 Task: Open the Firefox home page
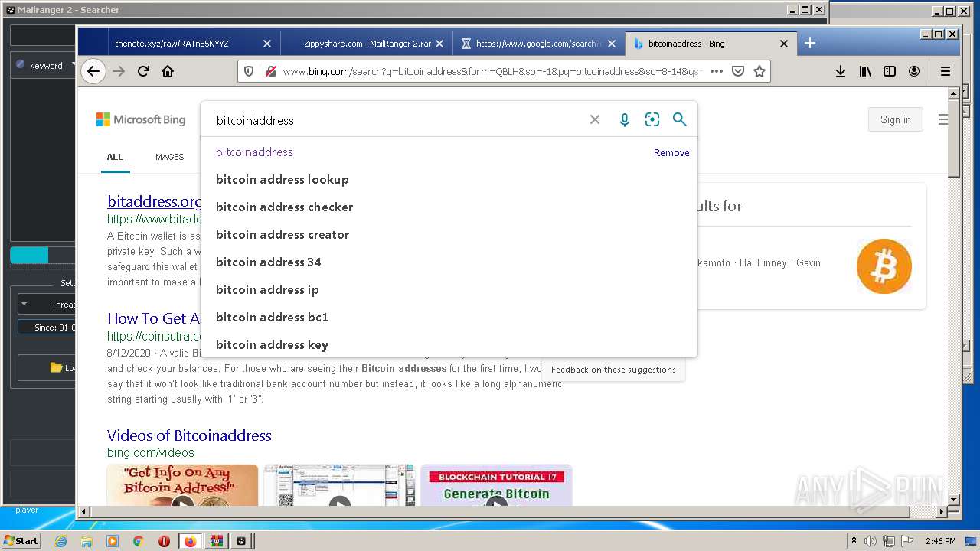(168, 71)
